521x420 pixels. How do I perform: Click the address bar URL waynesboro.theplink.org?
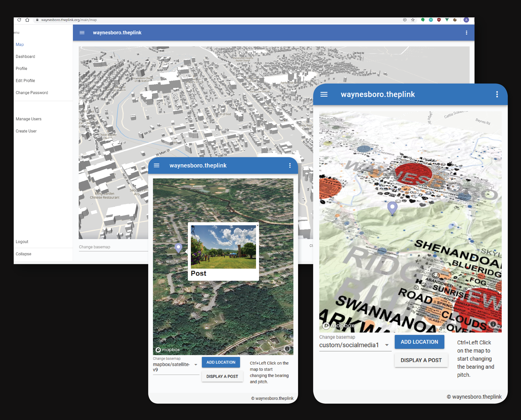[x=69, y=20]
